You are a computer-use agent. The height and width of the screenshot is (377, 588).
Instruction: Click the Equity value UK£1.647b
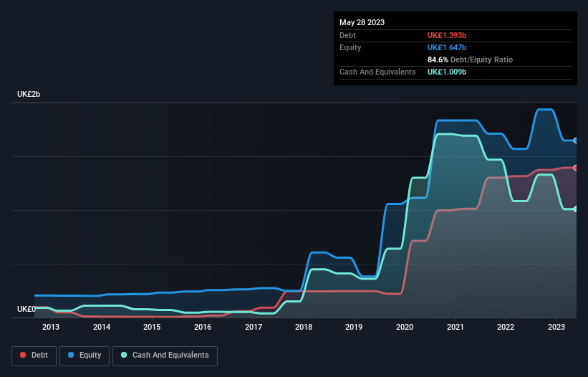[447, 47]
